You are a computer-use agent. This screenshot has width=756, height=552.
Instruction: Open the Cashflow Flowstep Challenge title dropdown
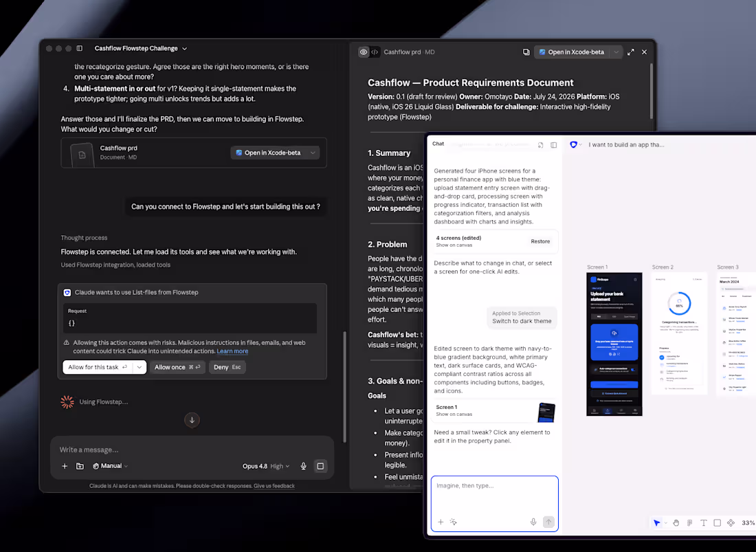pyautogui.click(x=140, y=48)
